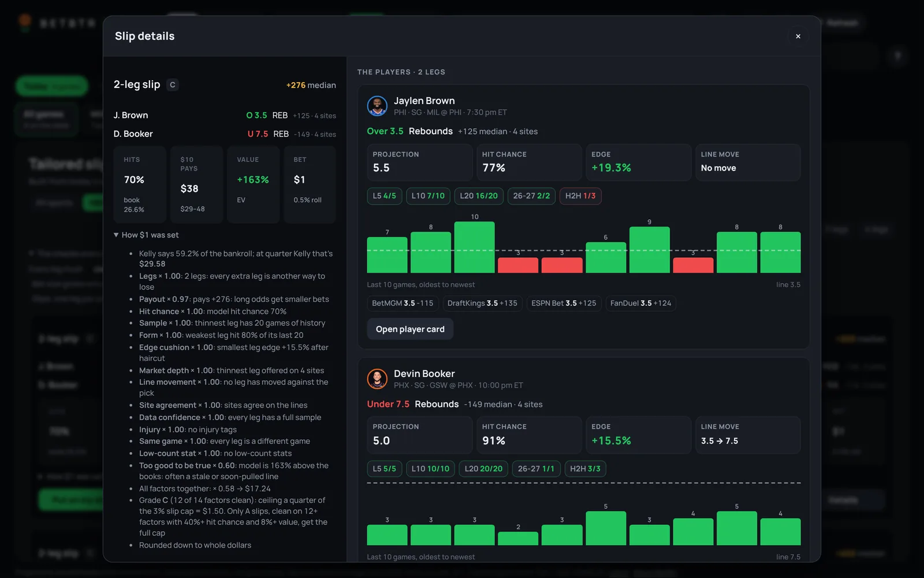
Task: Open player card for Jaylen Brown
Action: click(410, 329)
